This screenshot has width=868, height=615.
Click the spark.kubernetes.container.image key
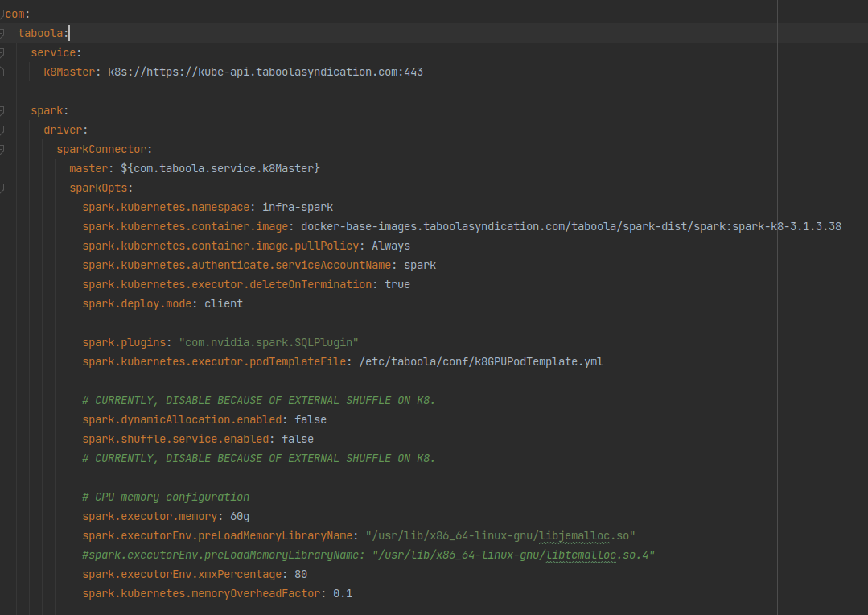(186, 227)
